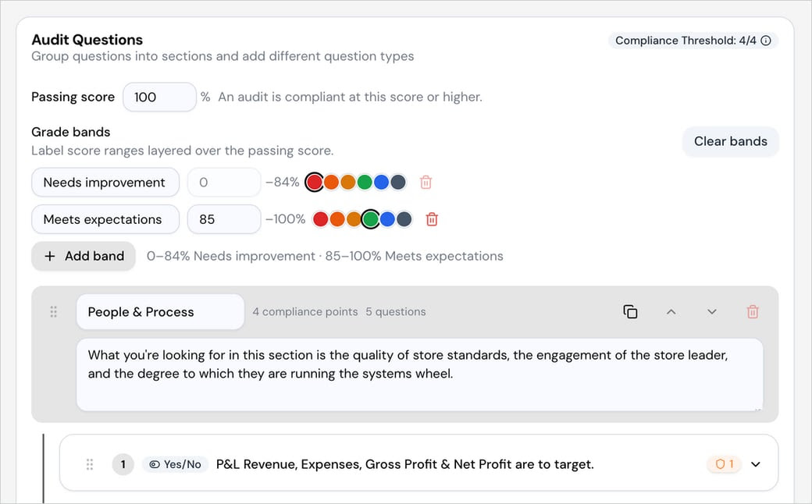
Task: Edit the Meets expectations lower bound field
Action: [x=224, y=219]
